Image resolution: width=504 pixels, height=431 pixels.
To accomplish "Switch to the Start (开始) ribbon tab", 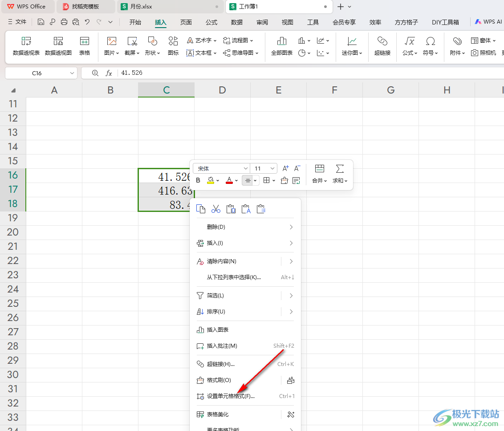I will coord(135,22).
